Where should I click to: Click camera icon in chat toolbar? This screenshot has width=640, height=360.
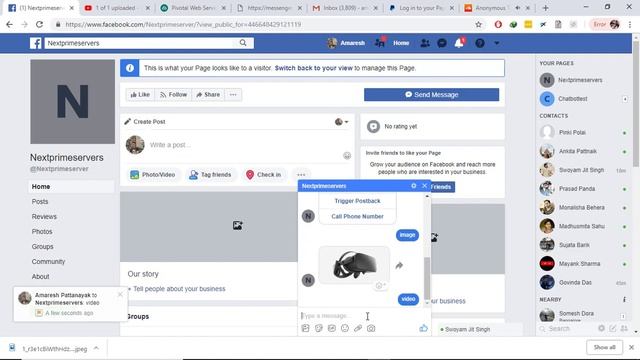point(371,328)
